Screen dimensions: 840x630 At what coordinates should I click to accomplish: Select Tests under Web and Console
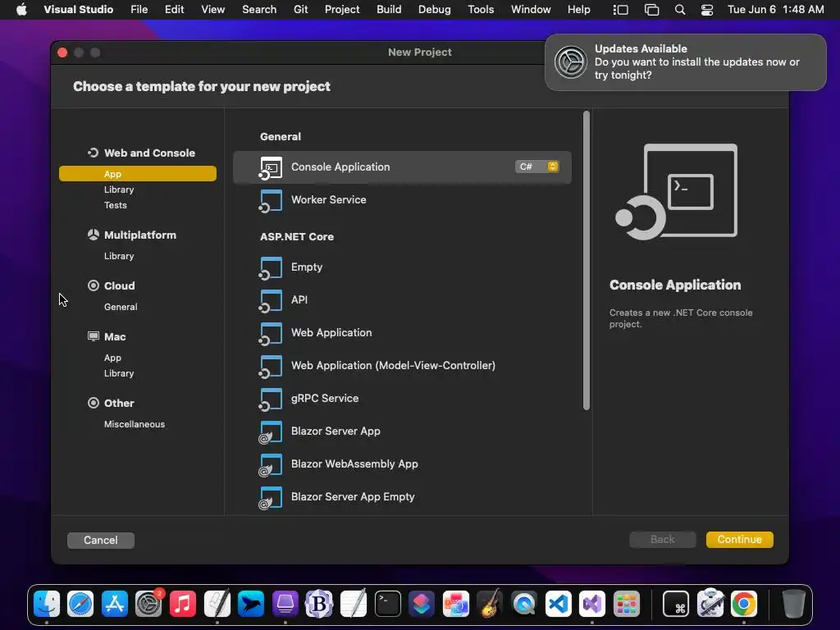point(115,205)
